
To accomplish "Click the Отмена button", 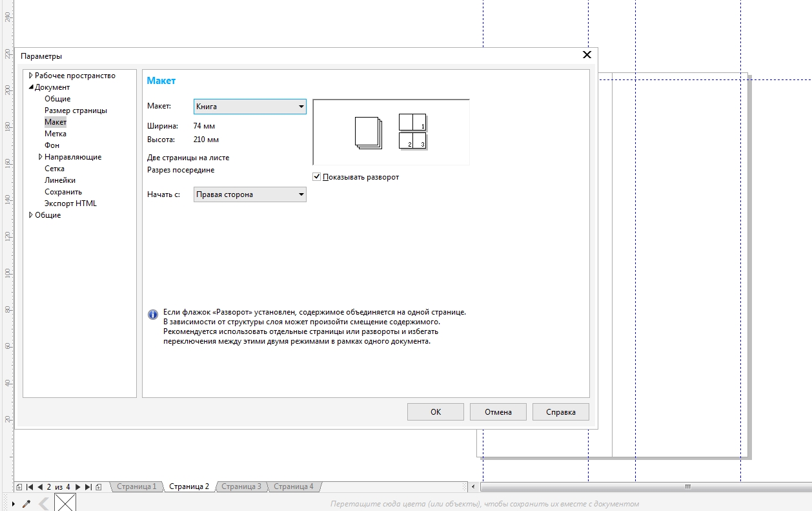I will pos(498,412).
